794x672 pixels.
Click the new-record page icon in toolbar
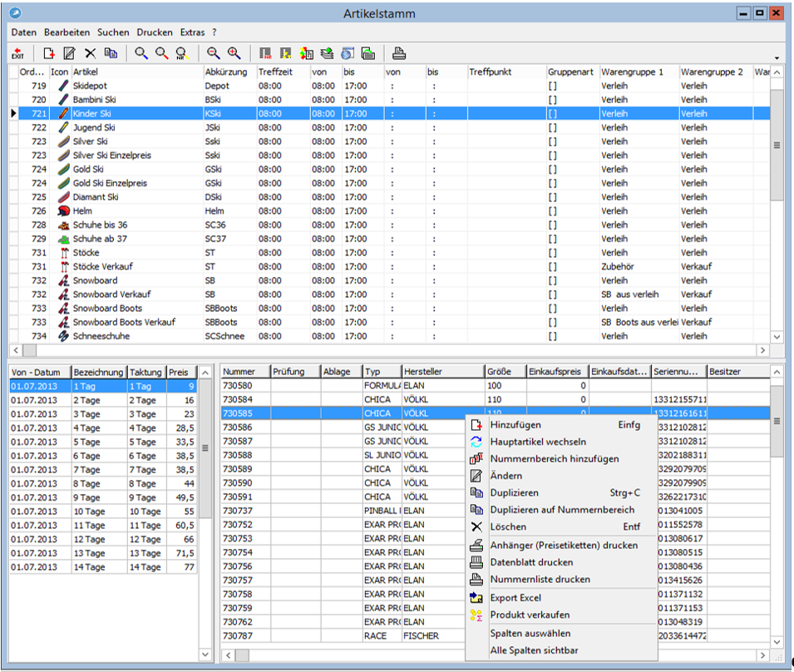point(48,53)
